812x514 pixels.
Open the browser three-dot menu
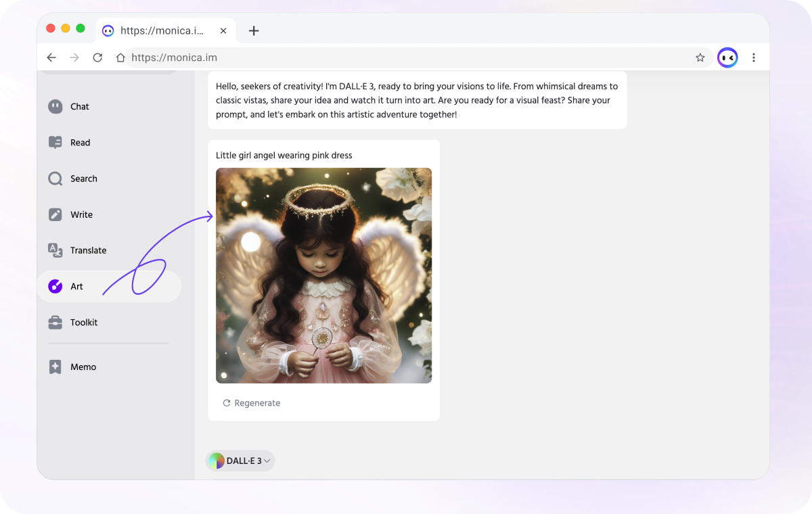pyautogui.click(x=754, y=57)
